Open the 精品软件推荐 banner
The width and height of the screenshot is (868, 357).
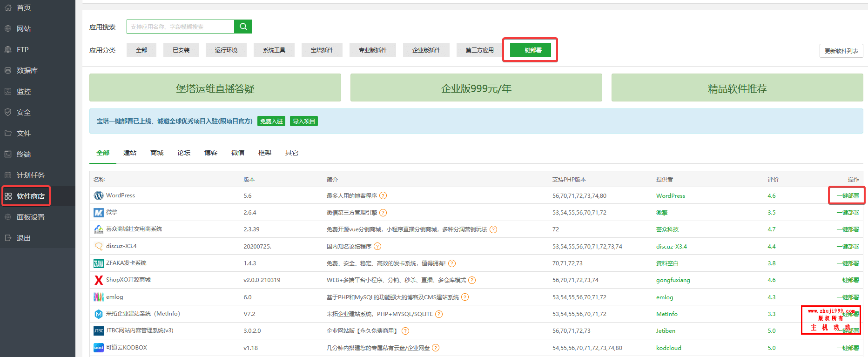pos(737,88)
